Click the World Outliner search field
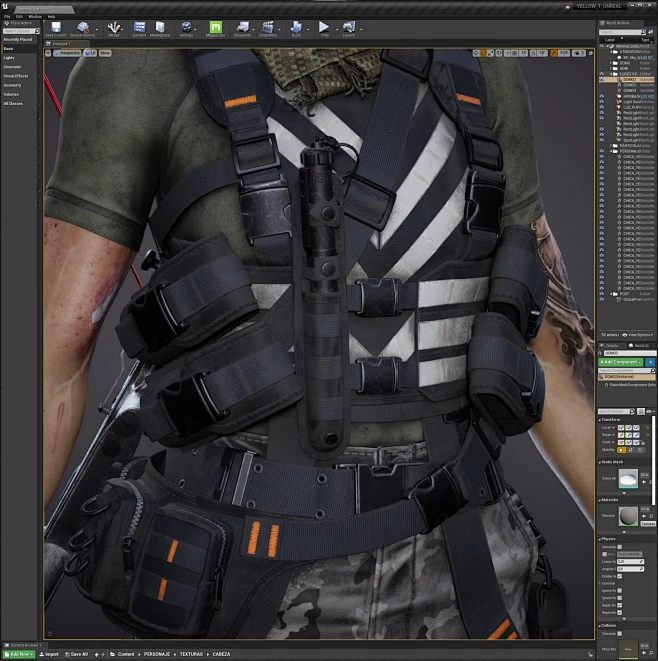Viewport: 658px width, 661px height. 622,32
